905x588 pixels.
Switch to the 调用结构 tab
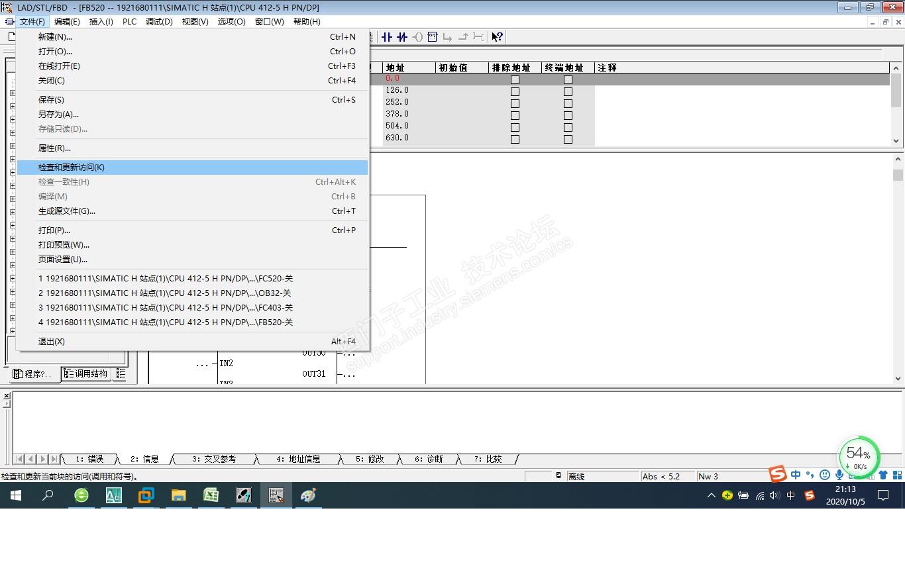87,374
